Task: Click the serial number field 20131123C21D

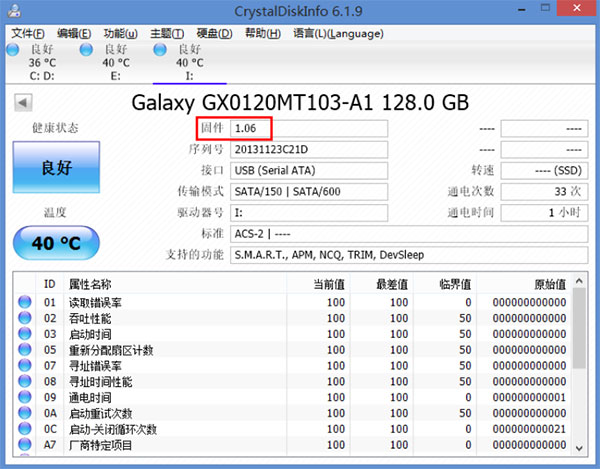Action: click(x=309, y=150)
